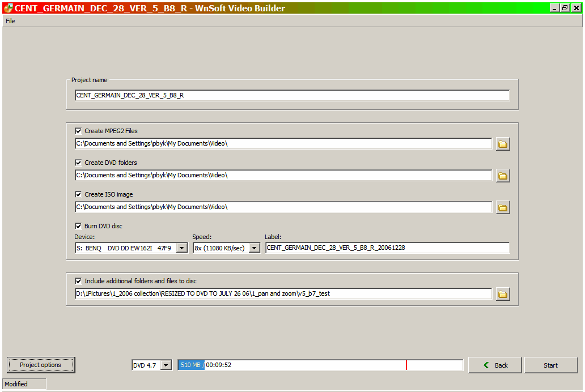Screen dimensions: 585x392
Task: Click the Modified status bar text
Action: 16,384
